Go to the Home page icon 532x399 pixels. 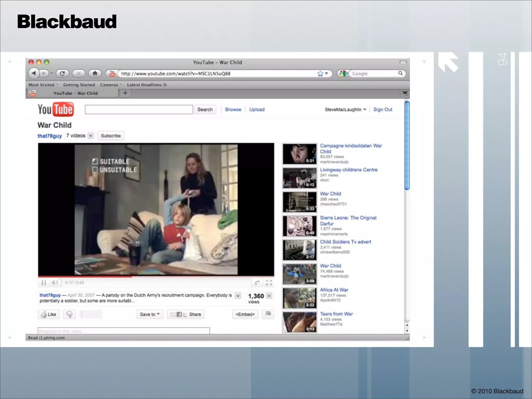(x=95, y=74)
